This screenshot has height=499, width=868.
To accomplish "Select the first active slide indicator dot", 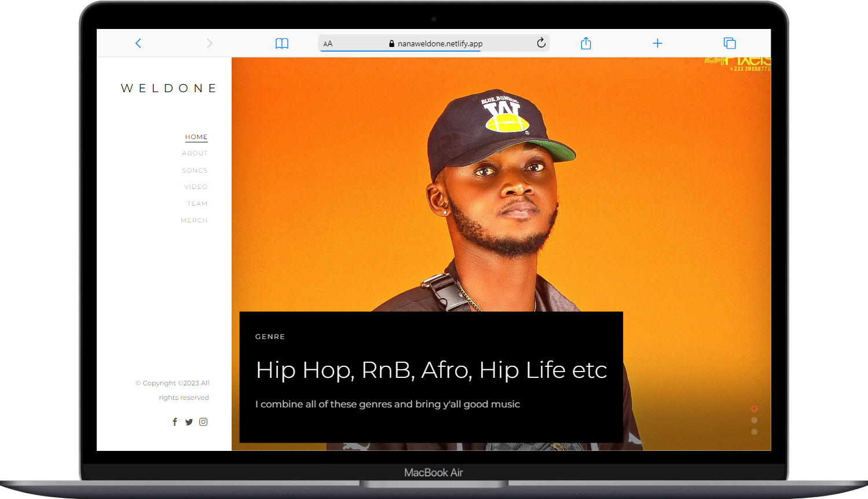I will coord(754,409).
